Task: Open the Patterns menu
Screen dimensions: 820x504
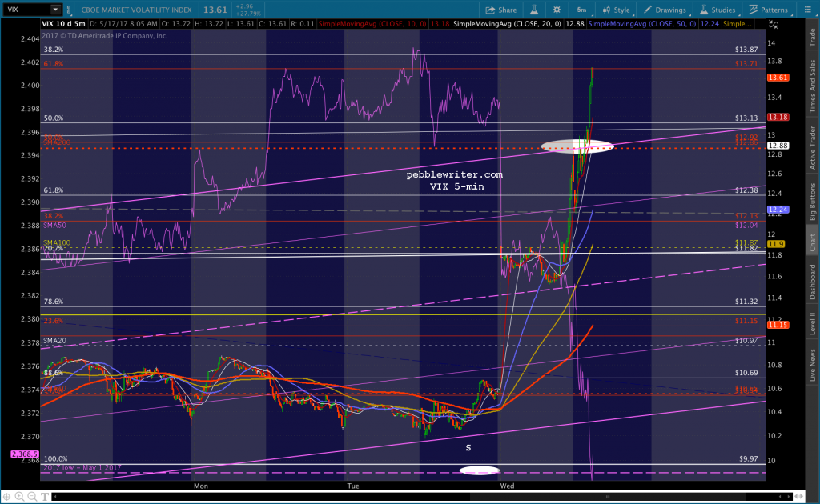Action: click(768, 10)
